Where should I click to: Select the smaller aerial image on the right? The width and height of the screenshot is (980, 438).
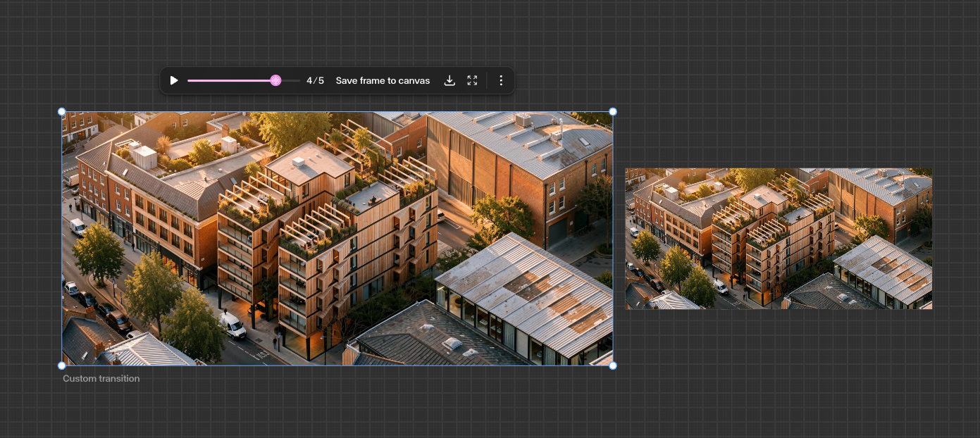pyautogui.click(x=779, y=239)
